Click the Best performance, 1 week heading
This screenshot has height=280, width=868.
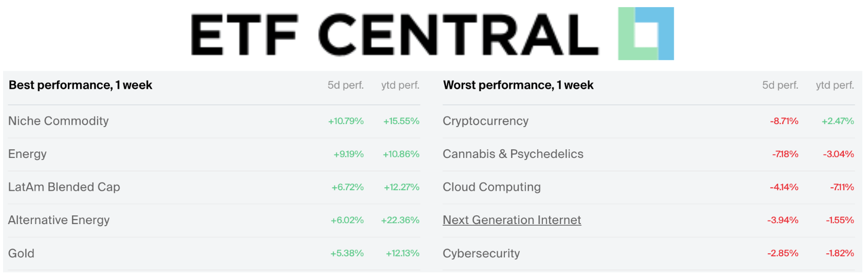(81, 85)
